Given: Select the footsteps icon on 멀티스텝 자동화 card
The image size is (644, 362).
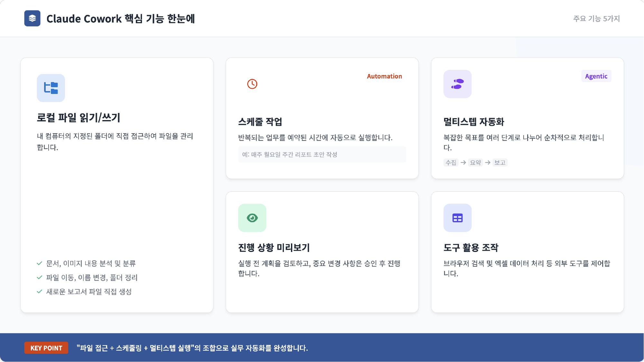Looking at the screenshot, I should tap(457, 84).
